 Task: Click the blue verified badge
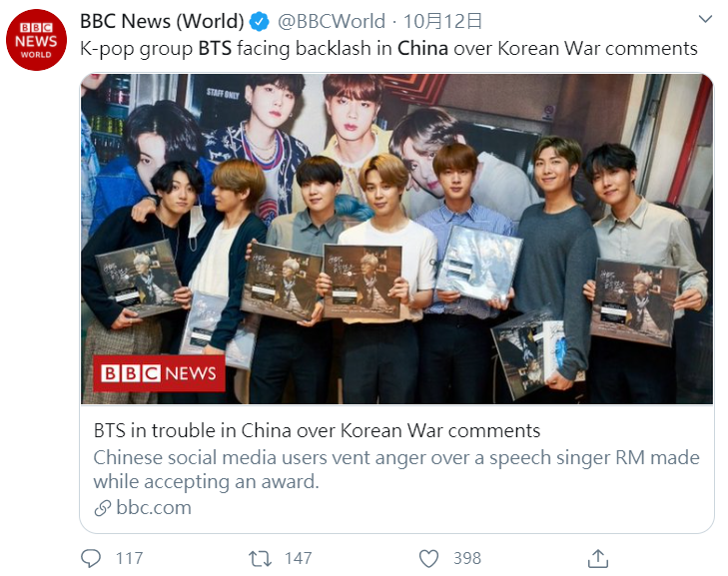tap(259, 21)
